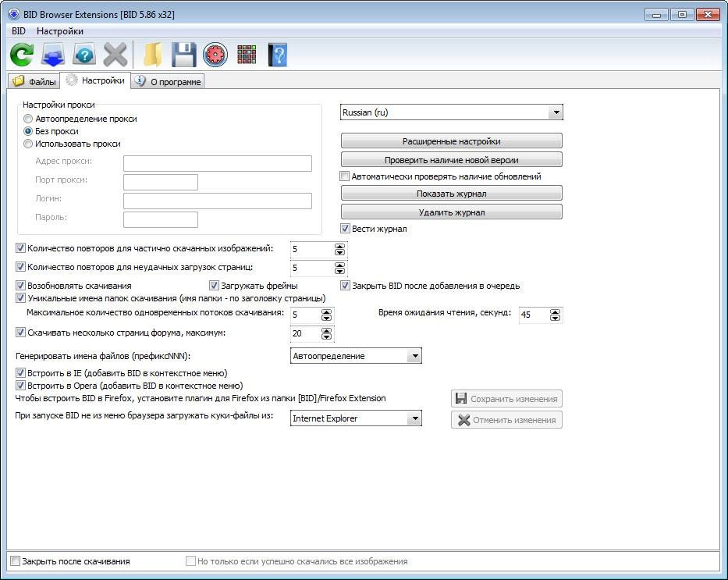Viewport: 728px width, 580px height.
Task: Select the Настройки tab
Action: (95, 80)
